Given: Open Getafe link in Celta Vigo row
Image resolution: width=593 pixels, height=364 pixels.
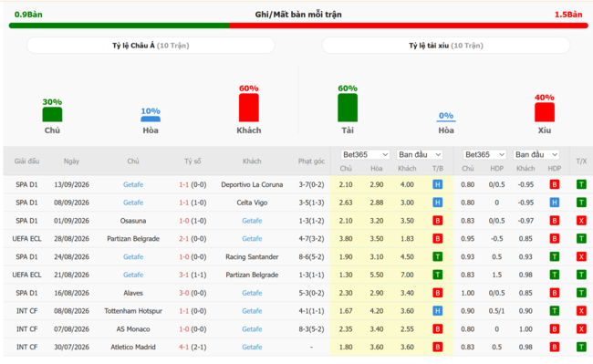Looking at the screenshot, I should click(x=133, y=203).
